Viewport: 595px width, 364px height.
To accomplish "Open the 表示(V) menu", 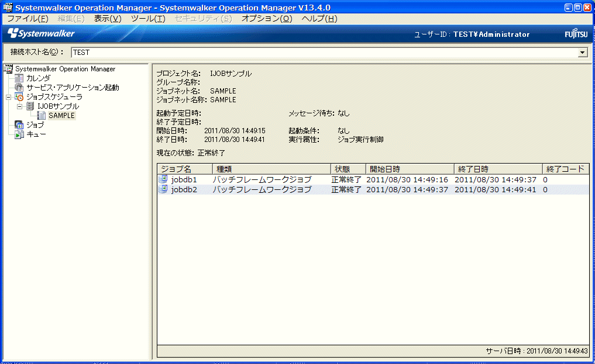I will 108,19.
